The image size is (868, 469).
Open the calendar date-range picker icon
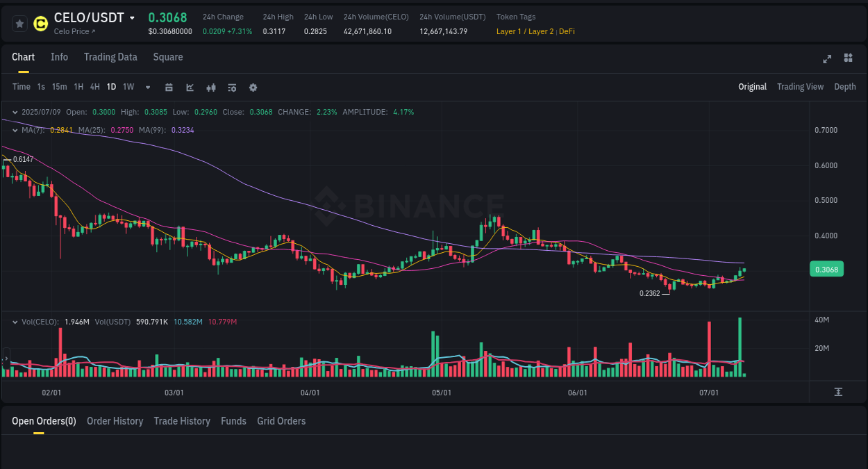click(169, 87)
